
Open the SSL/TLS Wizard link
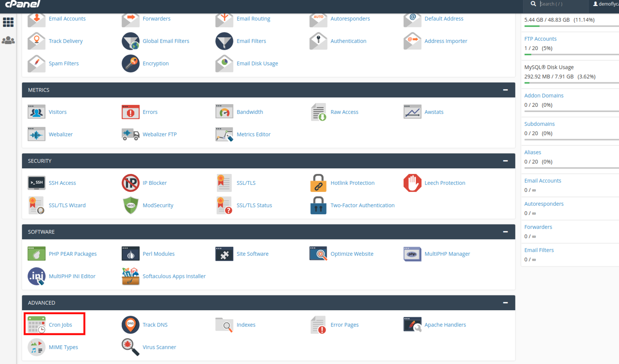[x=67, y=205]
